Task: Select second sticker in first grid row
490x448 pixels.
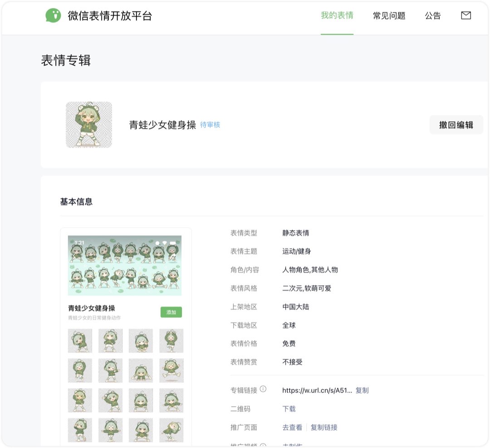Action: coord(111,341)
